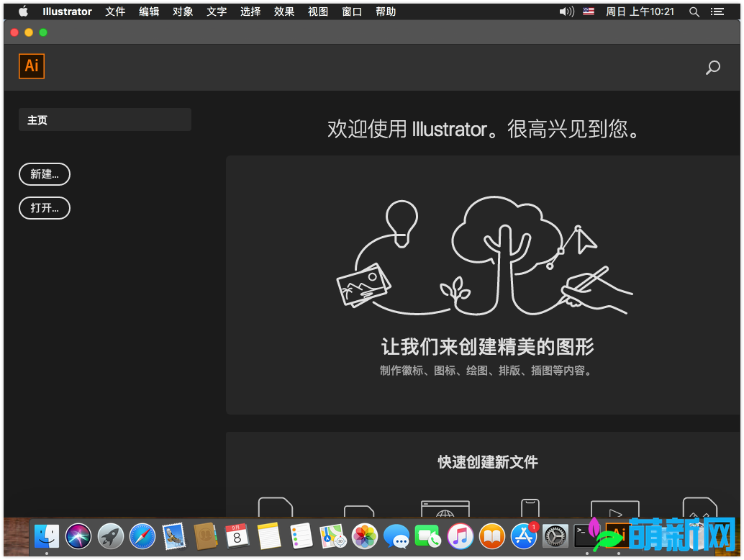Open Calendar icon showing 8 in Dock
The image size is (744, 560).
[237, 537]
